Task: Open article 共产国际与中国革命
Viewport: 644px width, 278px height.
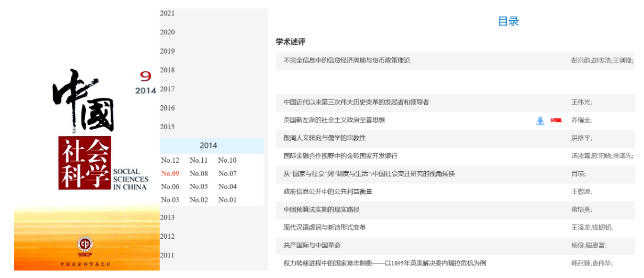Action: point(312,245)
